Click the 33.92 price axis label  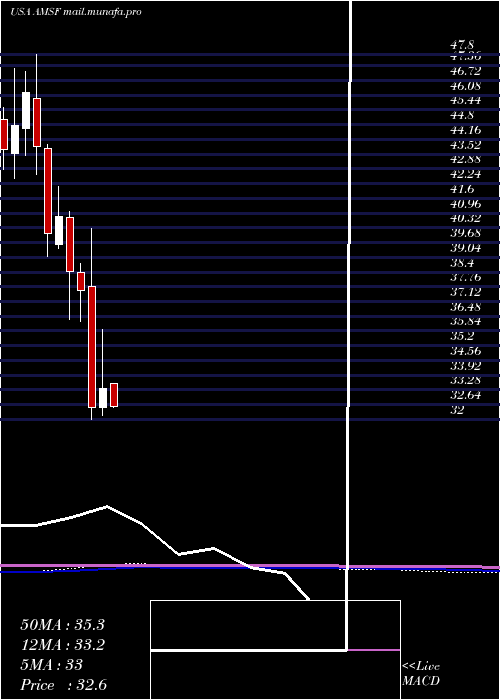(466, 366)
